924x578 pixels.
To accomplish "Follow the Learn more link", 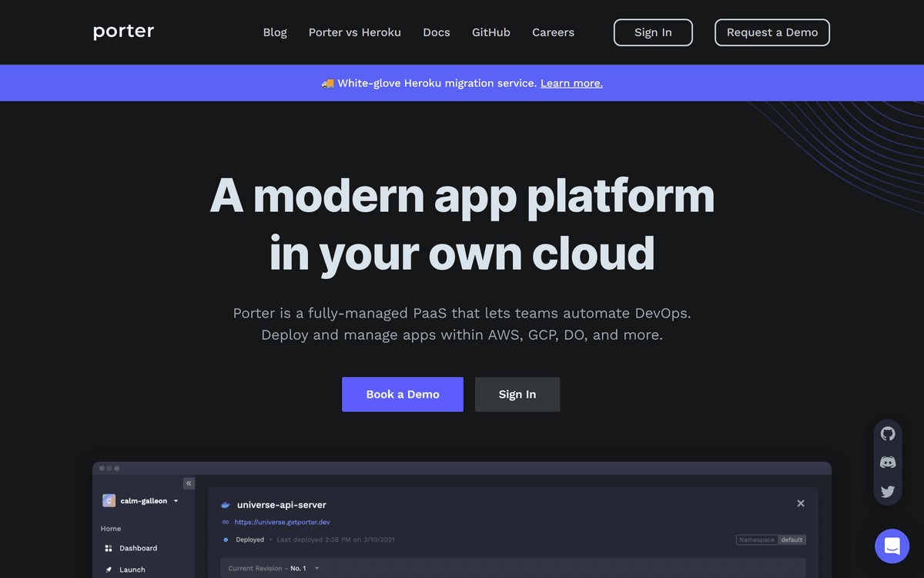I will pyautogui.click(x=571, y=83).
